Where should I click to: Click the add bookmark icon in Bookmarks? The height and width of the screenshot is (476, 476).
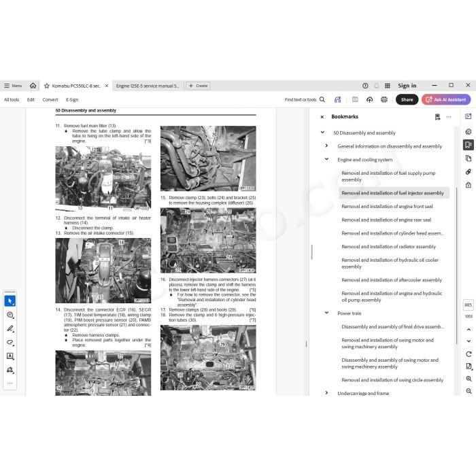pyautogui.click(x=437, y=117)
